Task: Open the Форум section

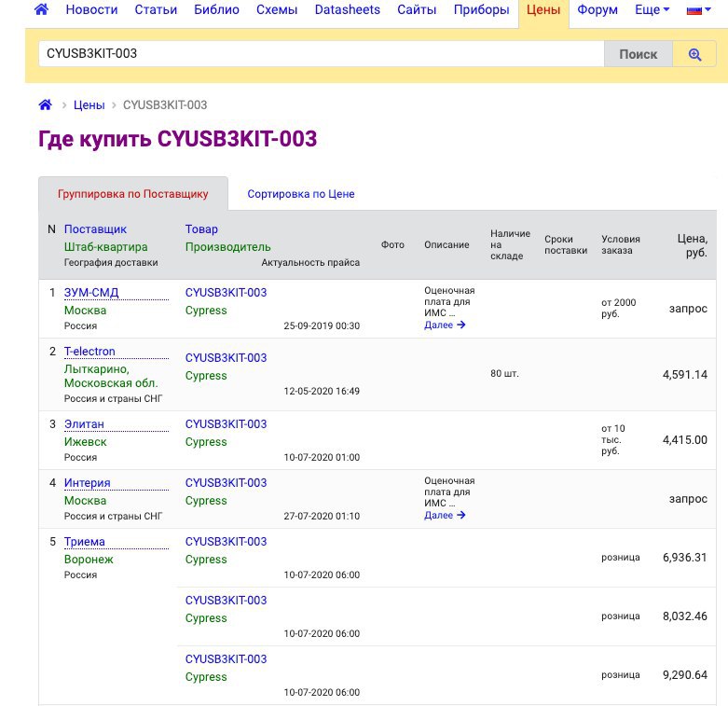Action: 598,9
